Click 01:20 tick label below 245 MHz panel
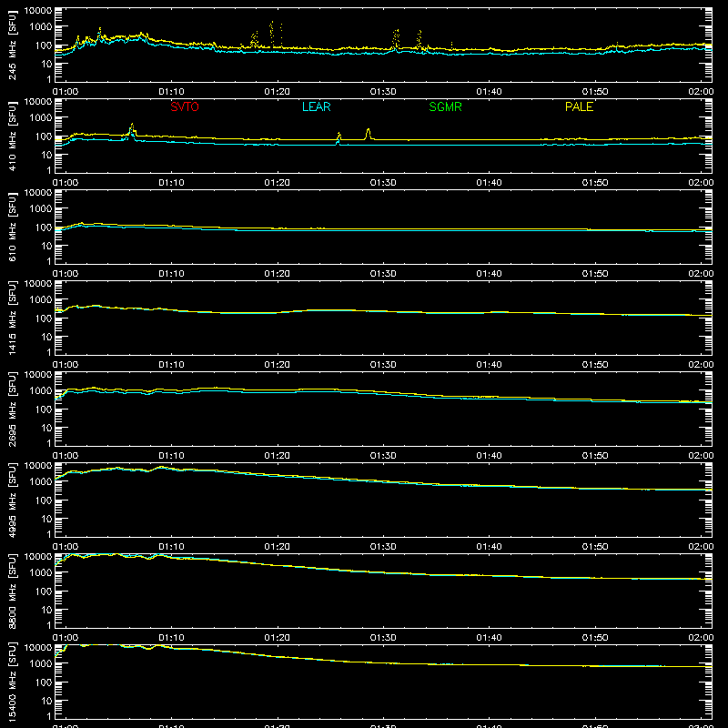The image size is (728, 728). coord(278,92)
